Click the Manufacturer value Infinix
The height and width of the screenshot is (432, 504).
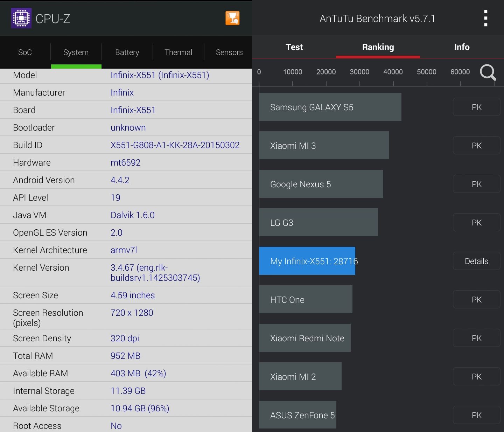(122, 92)
